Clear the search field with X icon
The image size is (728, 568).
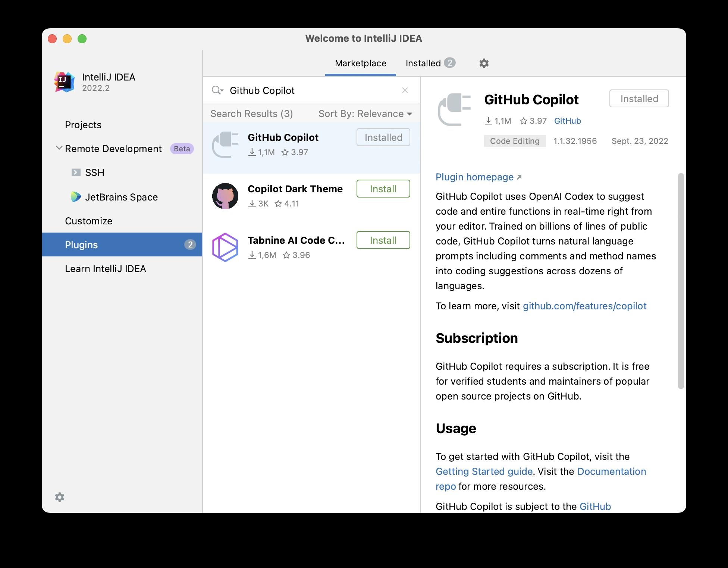click(x=405, y=91)
